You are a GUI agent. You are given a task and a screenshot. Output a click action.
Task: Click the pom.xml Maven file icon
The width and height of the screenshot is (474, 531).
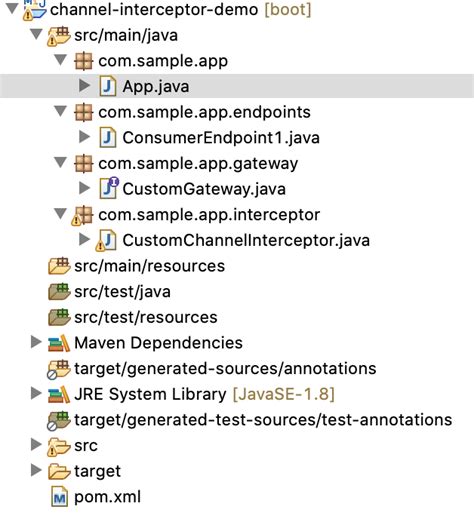click(60, 496)
